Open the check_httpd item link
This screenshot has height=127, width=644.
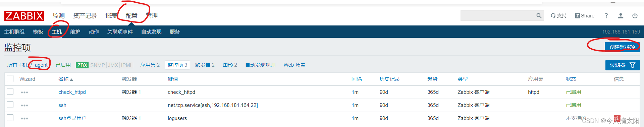pyautogui.click(x=72, y=92)
